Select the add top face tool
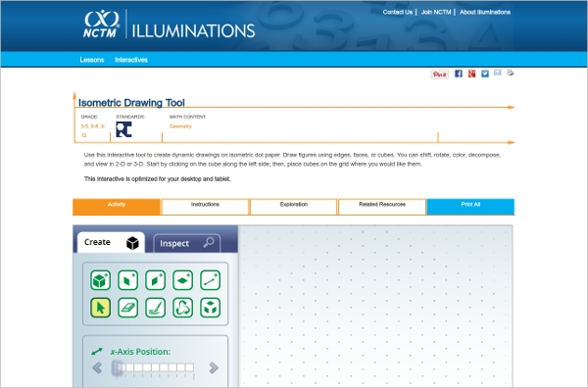The width and height of the screenshot is (588, 388). tap(182, 280)
